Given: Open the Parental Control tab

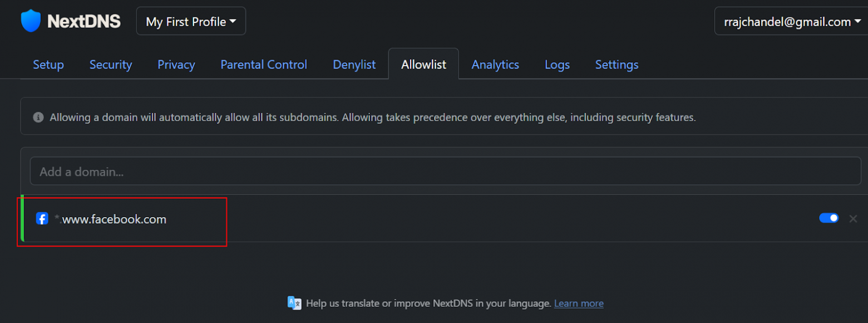Looking at the screenshot, I should [264, 65].
